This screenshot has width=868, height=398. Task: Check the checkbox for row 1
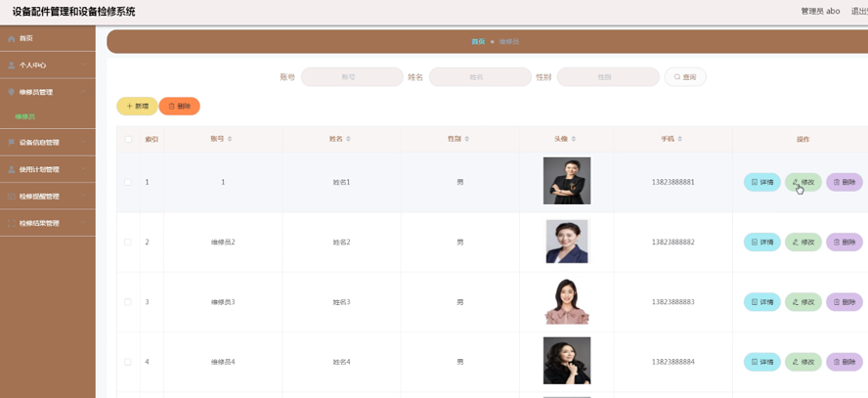[x=128, y=182]
